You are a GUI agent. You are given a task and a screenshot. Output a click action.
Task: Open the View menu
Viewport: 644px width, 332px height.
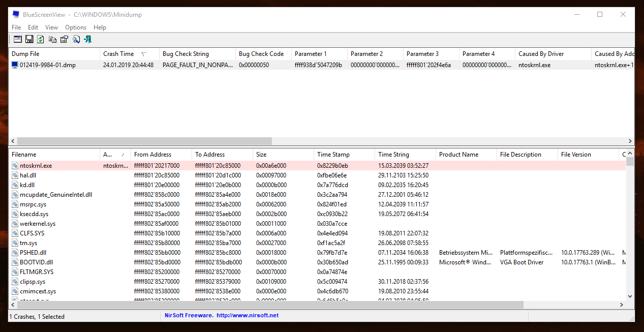tap(51, 27)
